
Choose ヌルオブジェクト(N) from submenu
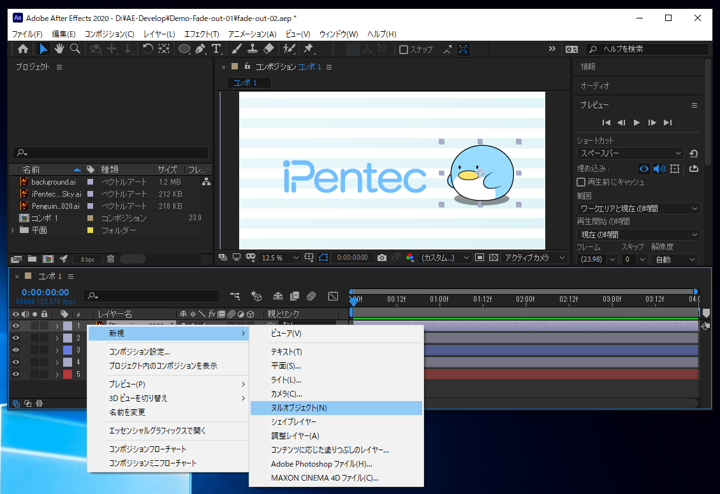tap(336, 408)
